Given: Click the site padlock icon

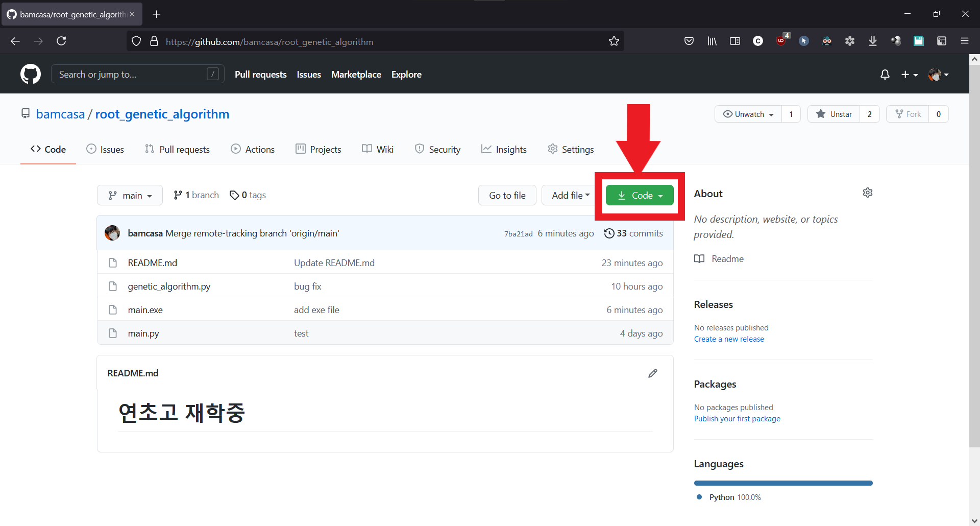Looking at the screenshot, I should tap(154, 41).
